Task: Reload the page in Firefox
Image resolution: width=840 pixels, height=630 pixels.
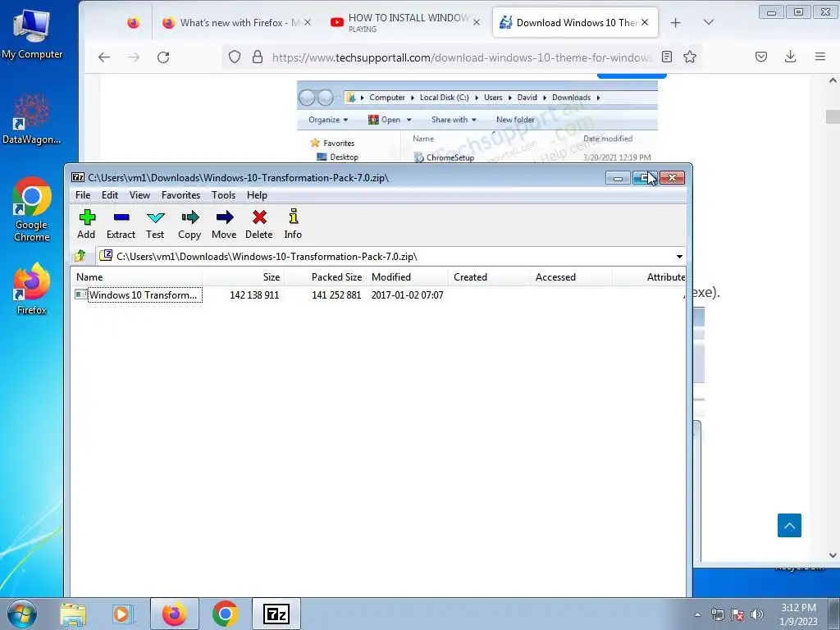Action: point(163,57)
